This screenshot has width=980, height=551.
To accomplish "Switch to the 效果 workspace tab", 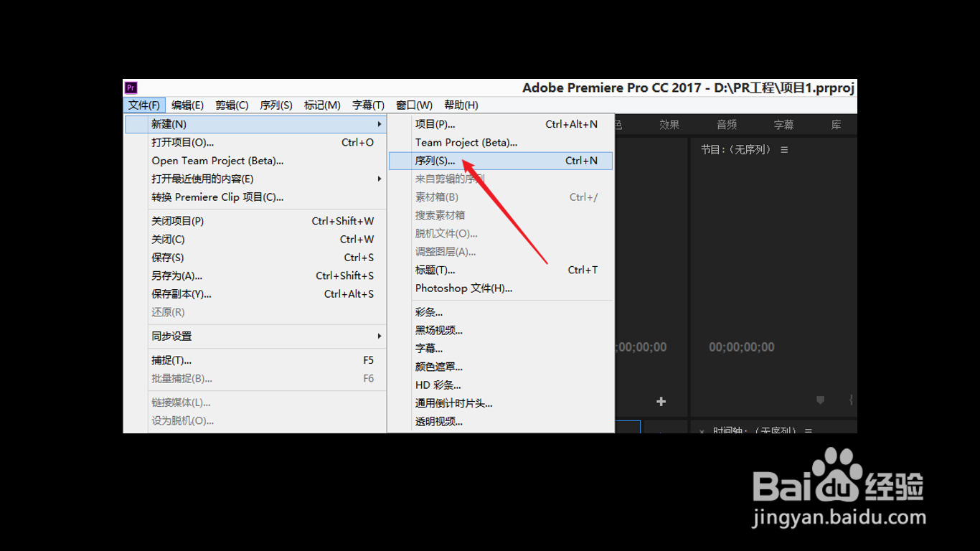I will click(669, 125).
